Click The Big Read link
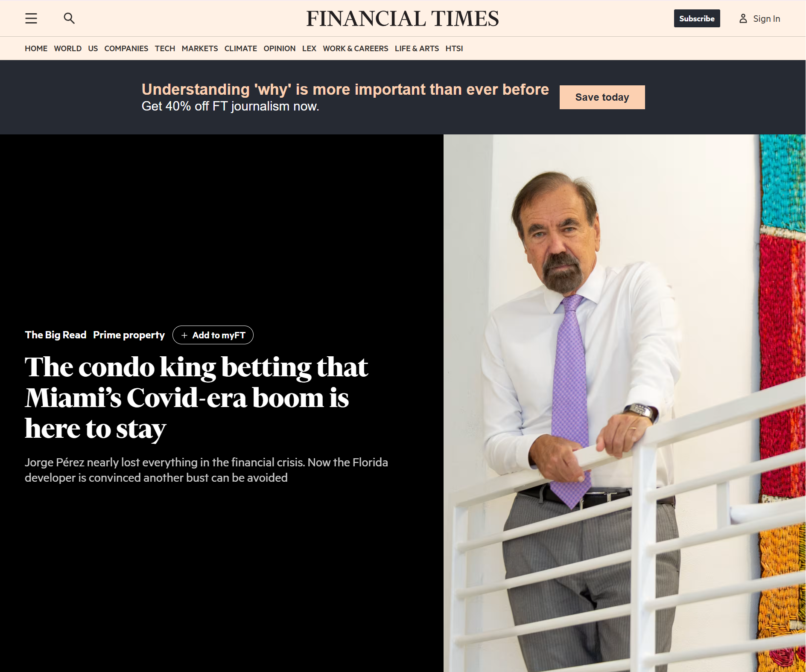 click(55, 335)
